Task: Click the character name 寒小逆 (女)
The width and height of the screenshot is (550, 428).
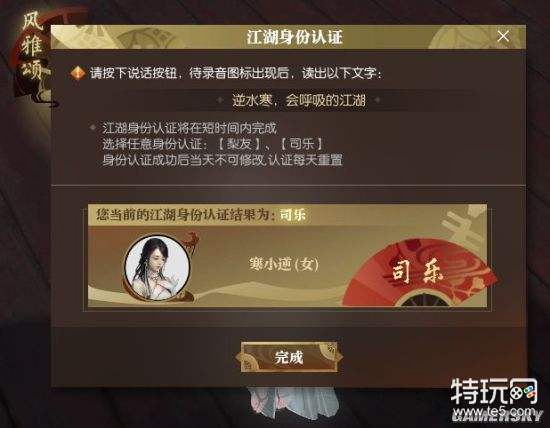Action: (x=284, y=264)
